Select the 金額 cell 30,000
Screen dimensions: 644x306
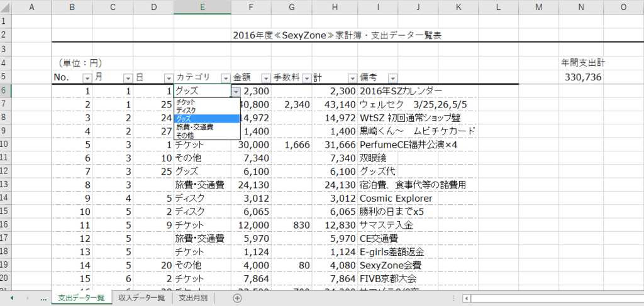pyautogui.click(x=251, y=145)
